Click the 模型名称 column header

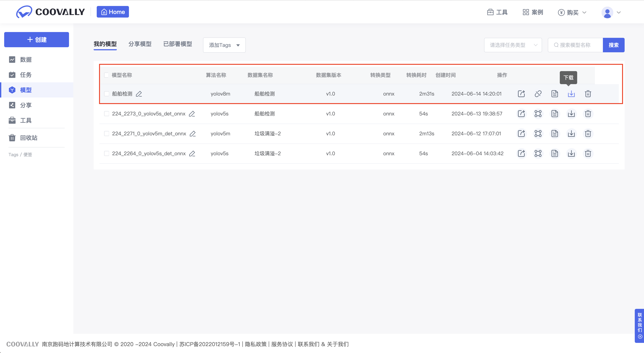(x=122, y=75)
